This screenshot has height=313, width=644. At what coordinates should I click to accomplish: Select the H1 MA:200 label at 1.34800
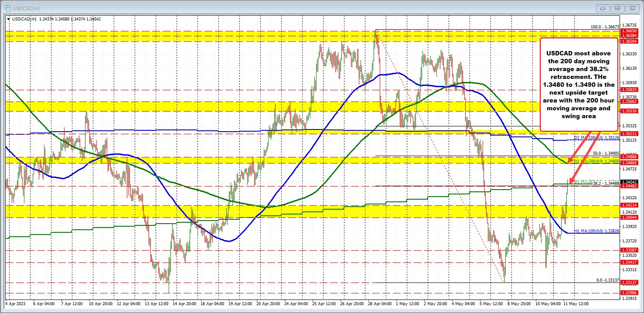(x=596, y=161)
